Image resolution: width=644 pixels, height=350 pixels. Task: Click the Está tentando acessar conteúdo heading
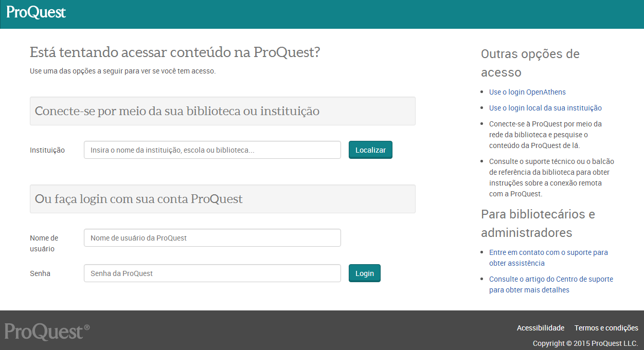point(175,52)
